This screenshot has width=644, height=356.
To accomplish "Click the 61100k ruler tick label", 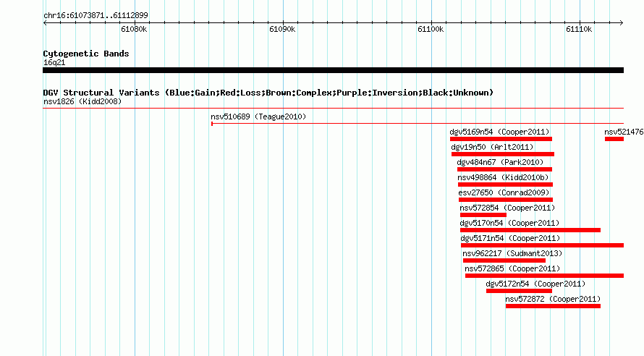I will [x=431, y=29].
